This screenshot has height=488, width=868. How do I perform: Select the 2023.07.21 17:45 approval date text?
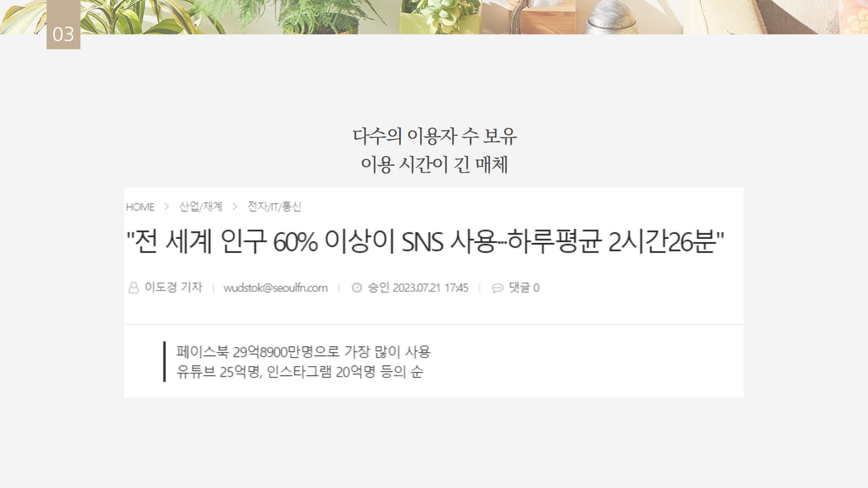point(430,288)
